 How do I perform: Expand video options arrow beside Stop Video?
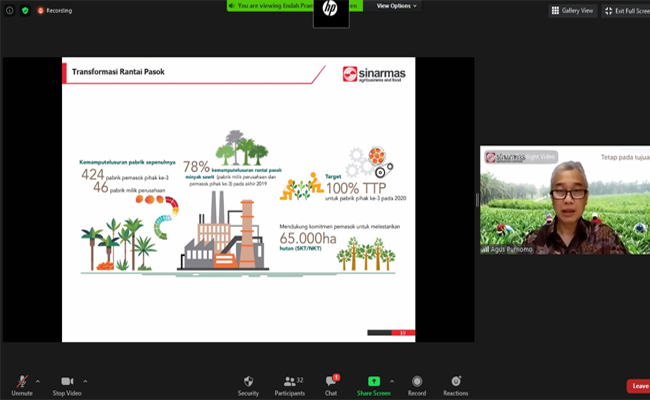(x=85, y=381)
